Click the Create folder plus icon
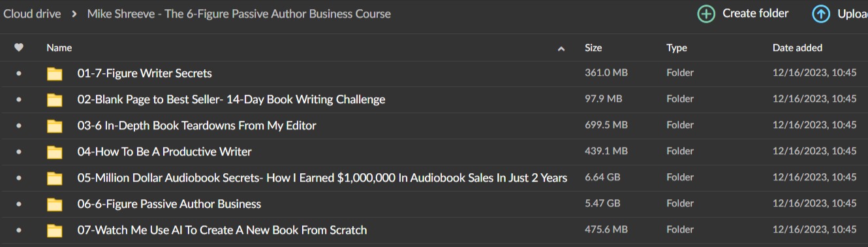Screen dimensions: 868x247 coord(706,14)
